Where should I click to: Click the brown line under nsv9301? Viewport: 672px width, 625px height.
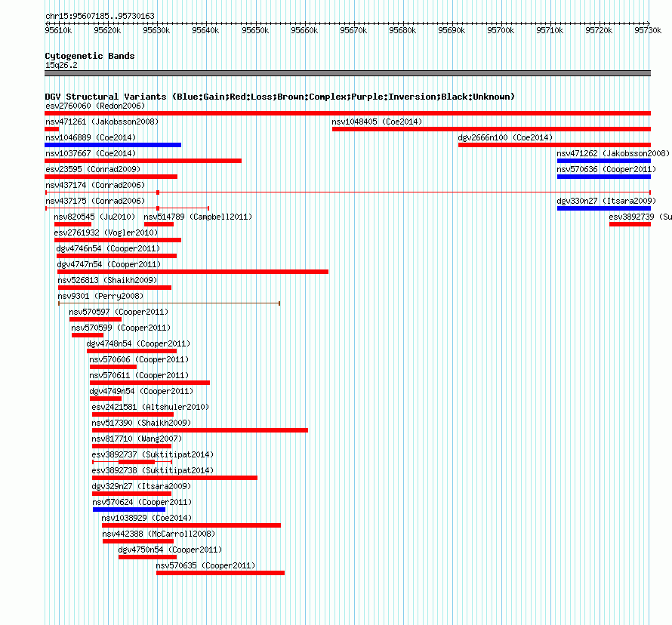click(169, 303)
